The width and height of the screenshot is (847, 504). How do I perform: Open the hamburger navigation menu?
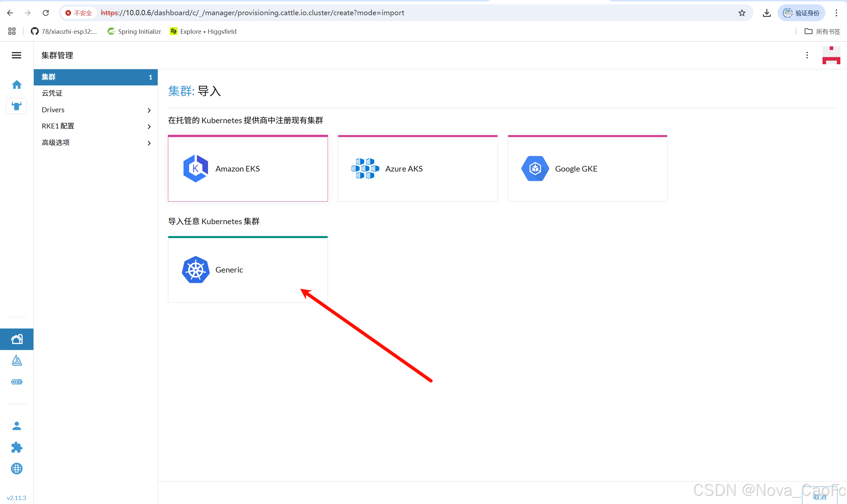point(16,55)
